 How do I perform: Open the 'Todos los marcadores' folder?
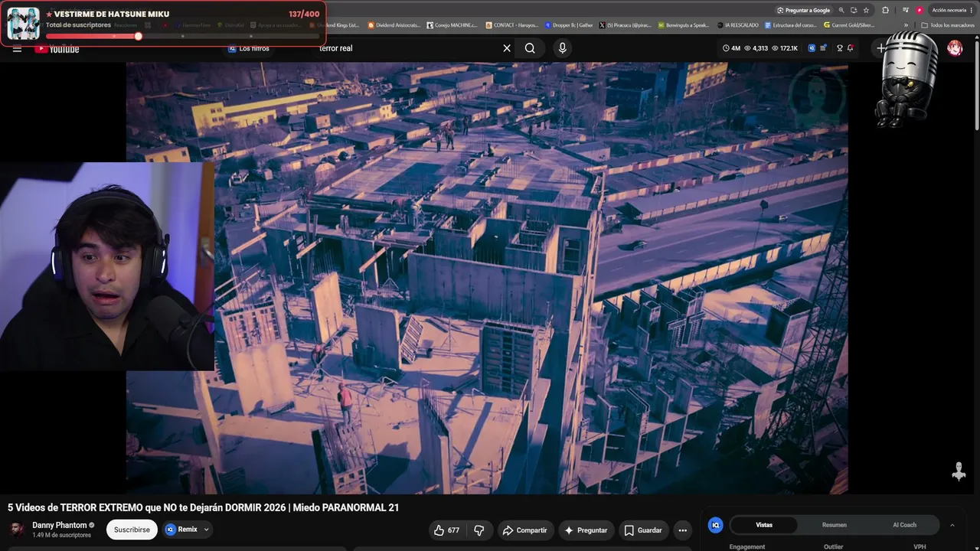pos(948,25)
